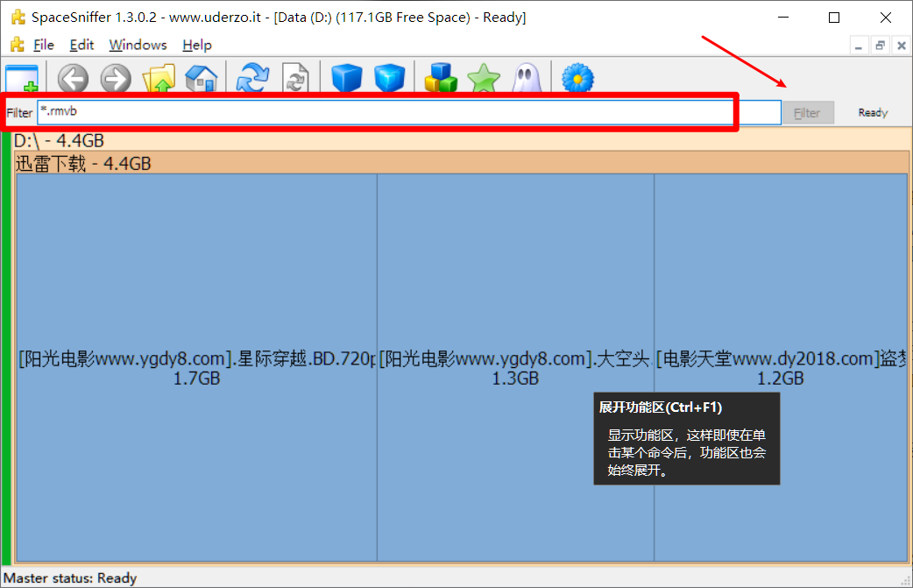Close the inner document child window
This screenshot has height=588, width=913.
pyautogui.click(x=902, y=45)
